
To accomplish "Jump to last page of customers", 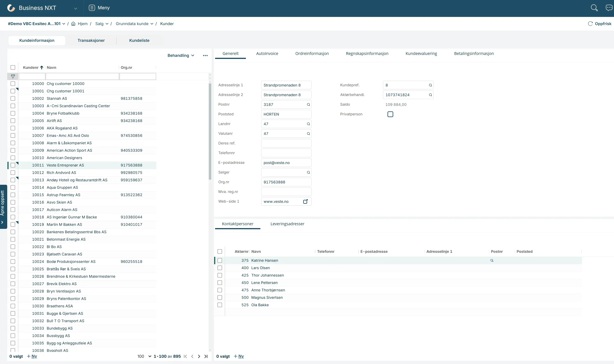I will coord(206,356).
